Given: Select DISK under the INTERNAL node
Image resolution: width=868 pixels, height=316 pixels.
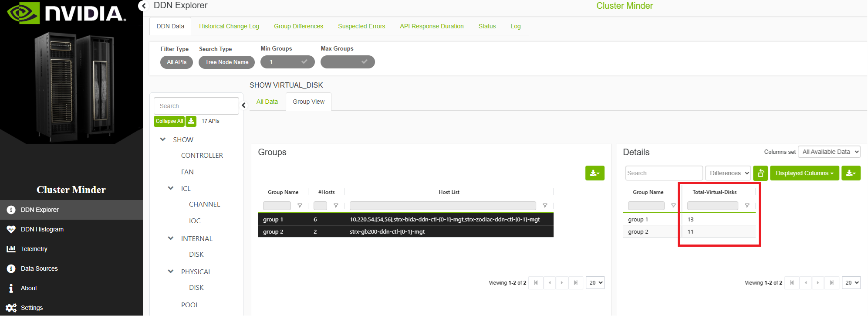Looking at the screenshot, I should (x=196, y=255).
